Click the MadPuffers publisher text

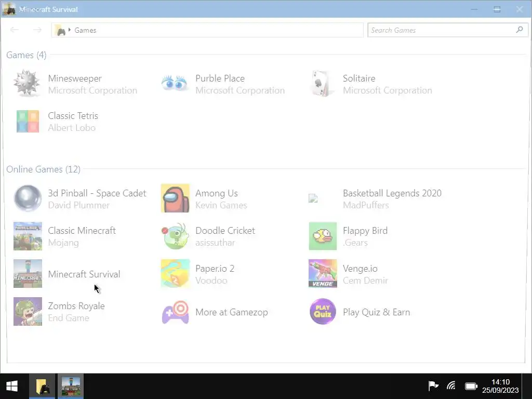click(366, 205)
